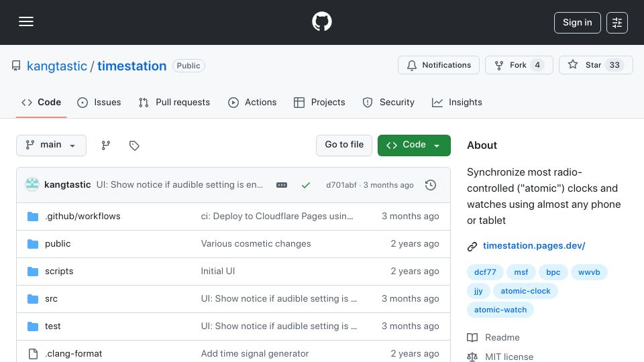Click the folder icon for .github/workflows
This screenshot has width=644, height=362.
click(x=33, y=217)
